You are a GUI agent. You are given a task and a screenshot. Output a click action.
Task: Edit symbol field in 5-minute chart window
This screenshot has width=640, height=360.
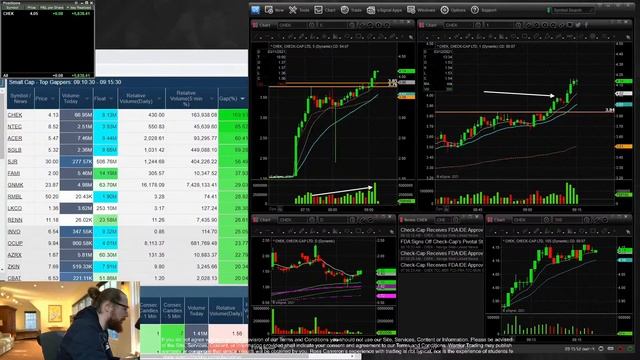tap(292, 25)
